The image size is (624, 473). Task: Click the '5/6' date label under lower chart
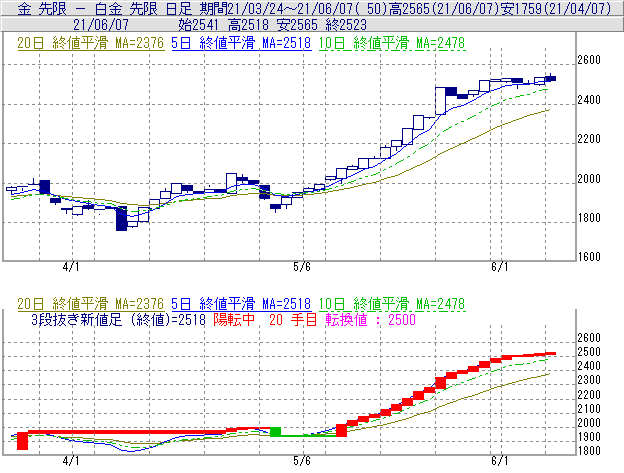(302, 461)
